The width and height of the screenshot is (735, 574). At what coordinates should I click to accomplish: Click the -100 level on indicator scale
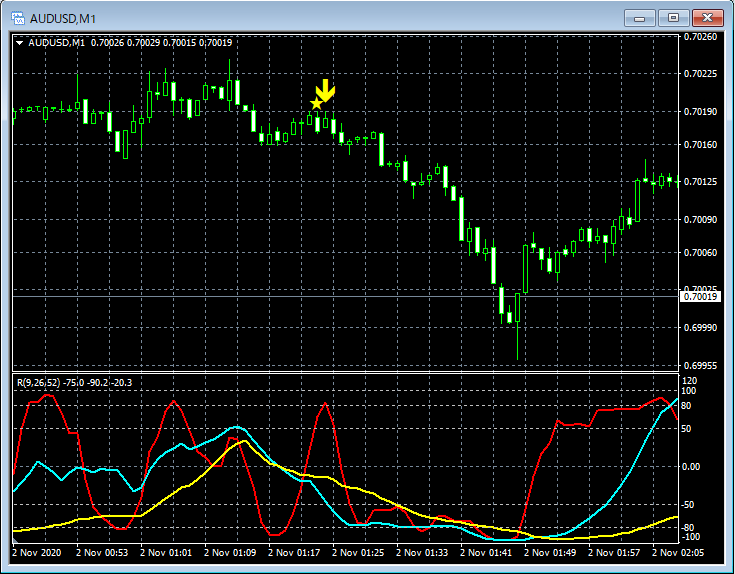coord(690,536)
